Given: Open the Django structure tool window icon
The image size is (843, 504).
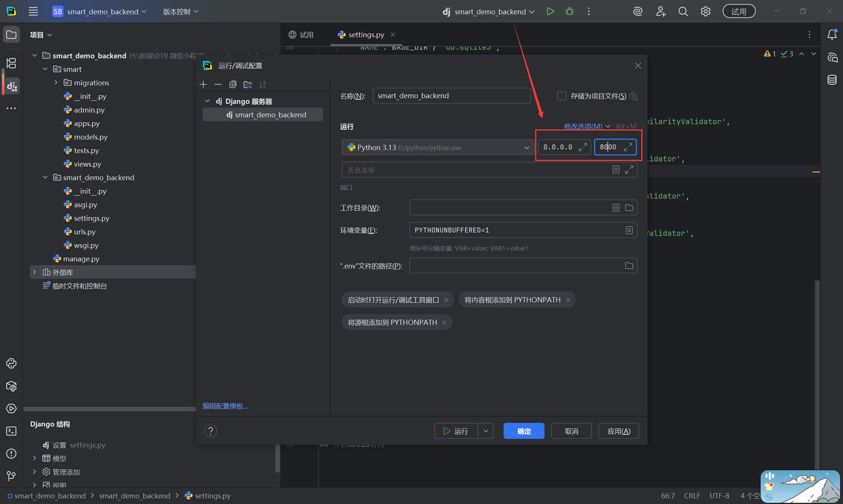Looking at the screenshot, I should pyautogui.click(x=11, y=86).
